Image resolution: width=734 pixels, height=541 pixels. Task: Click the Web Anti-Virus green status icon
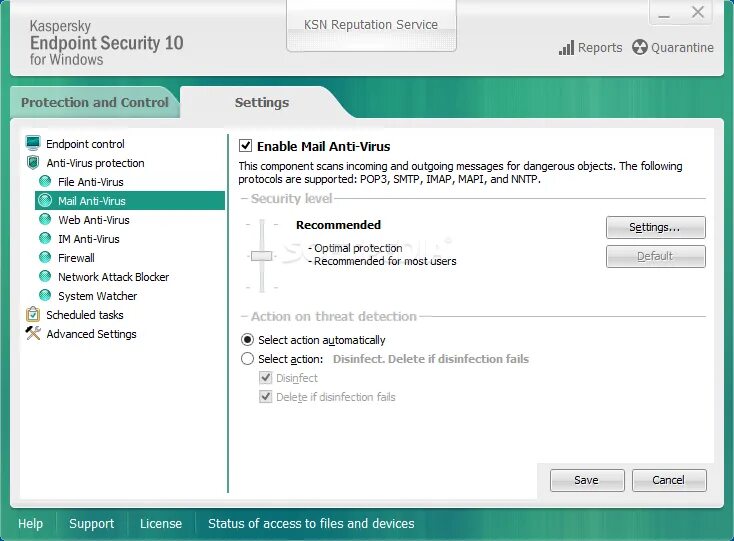click(45, 219)
